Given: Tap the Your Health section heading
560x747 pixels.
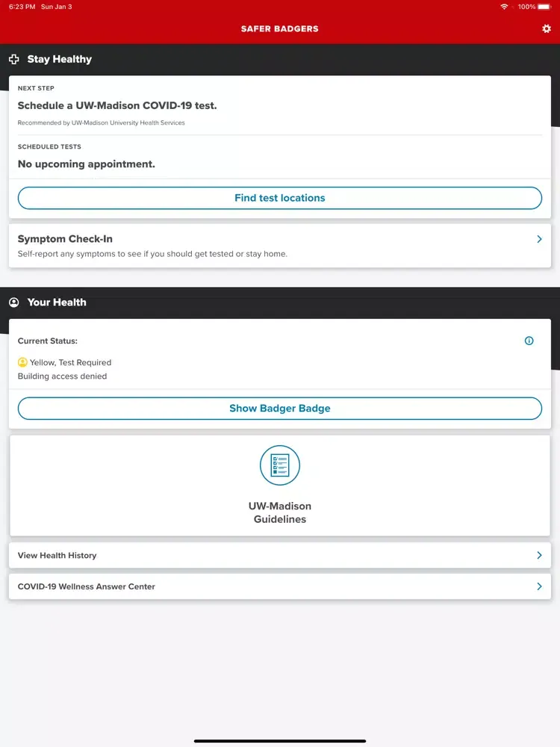Looking at the screenshot, I should pyautogui.click(x=57, y=302).
